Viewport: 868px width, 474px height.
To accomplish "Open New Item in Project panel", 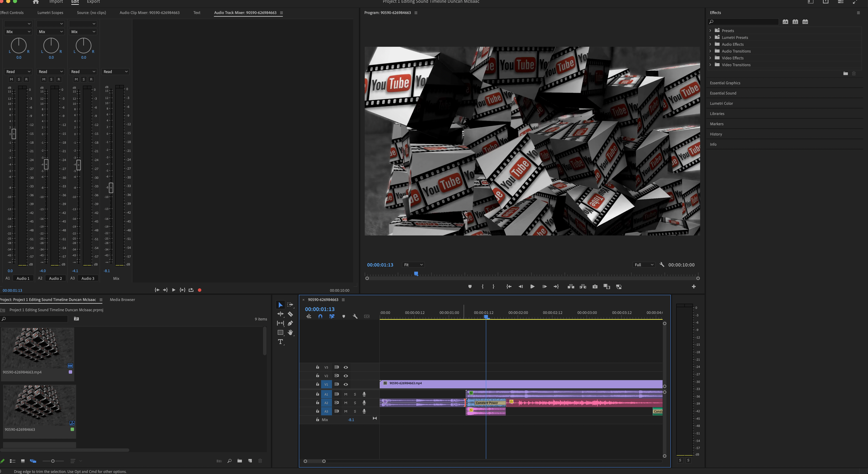I will (250, 461).
